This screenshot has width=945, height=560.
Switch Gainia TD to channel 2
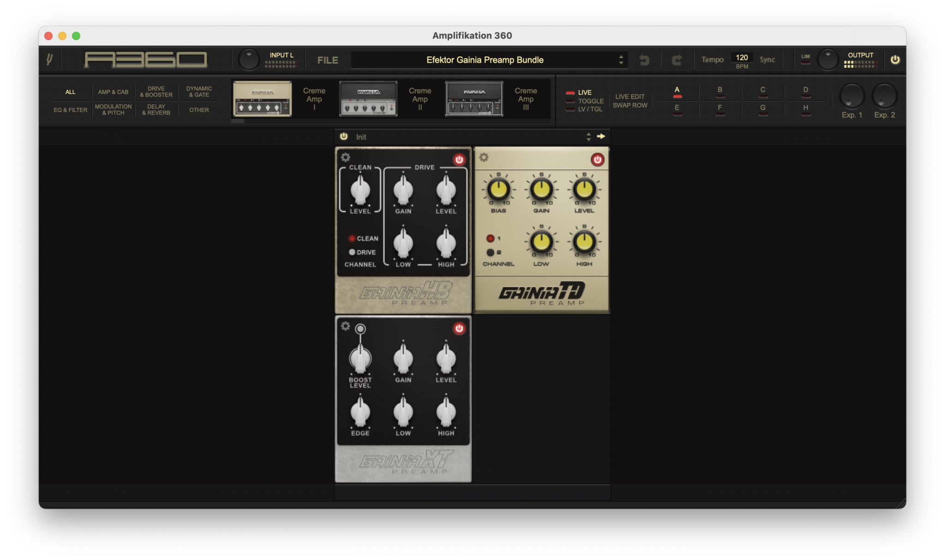tap(490, 252)
